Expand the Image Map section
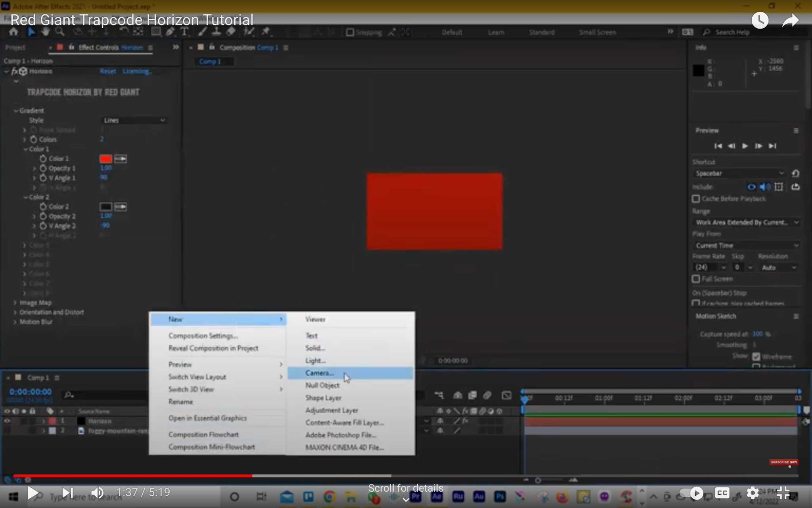The image size is (812, 508). pyautogui.click(x=15, y=303)
